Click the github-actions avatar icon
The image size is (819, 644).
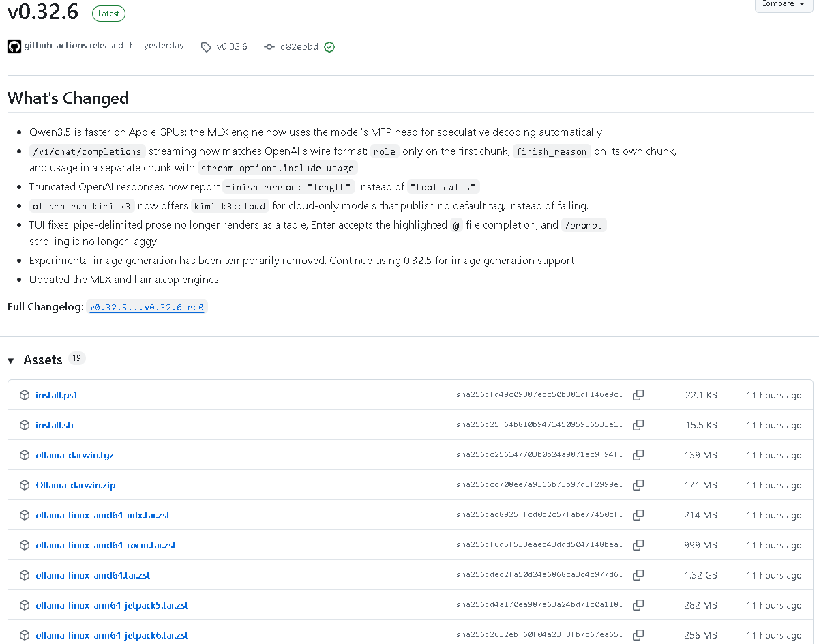point(14,46)
